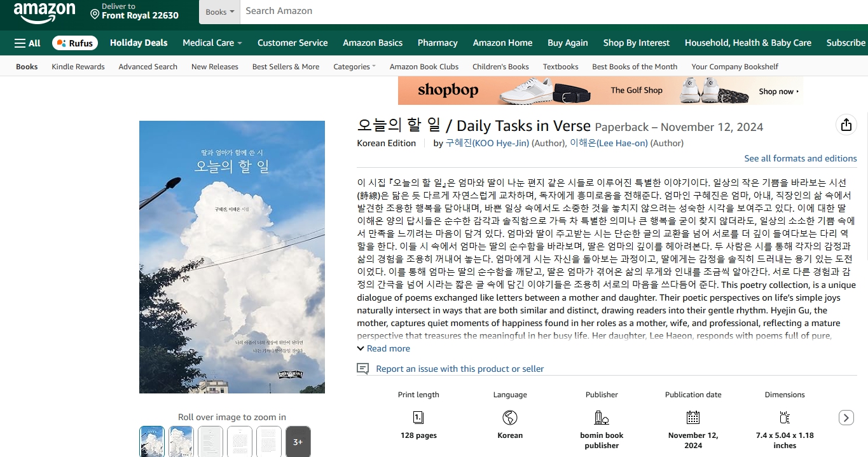Open Your Company Bookshelf
The image size is (868, 457).
pos(734,67)
